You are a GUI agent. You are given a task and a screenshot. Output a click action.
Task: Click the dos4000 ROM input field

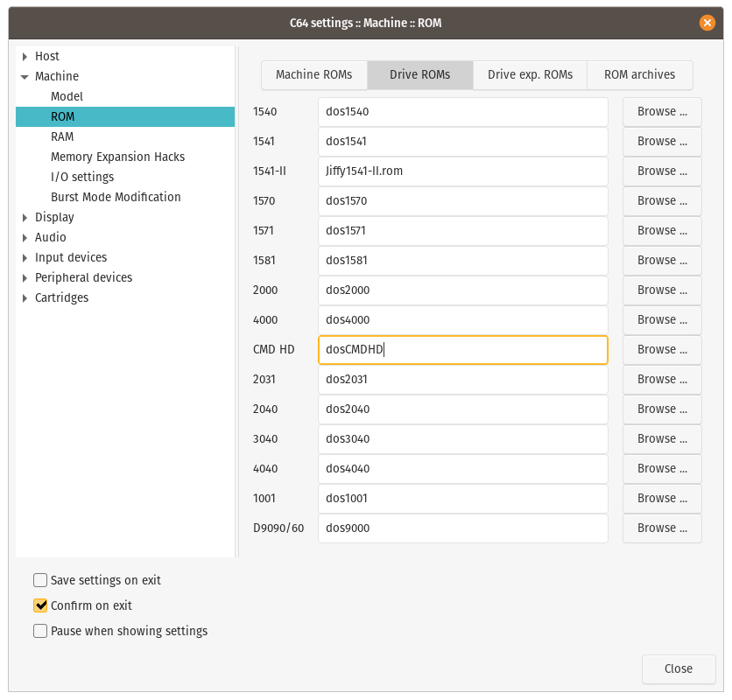pyautogui.click(x=463, y=319)
